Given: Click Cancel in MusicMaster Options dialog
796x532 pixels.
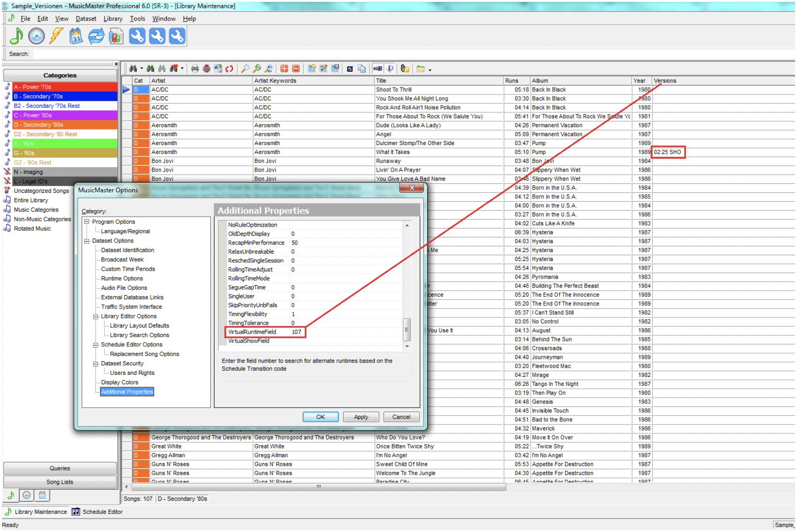Looking at the screenshot, I should coord(401,417).
